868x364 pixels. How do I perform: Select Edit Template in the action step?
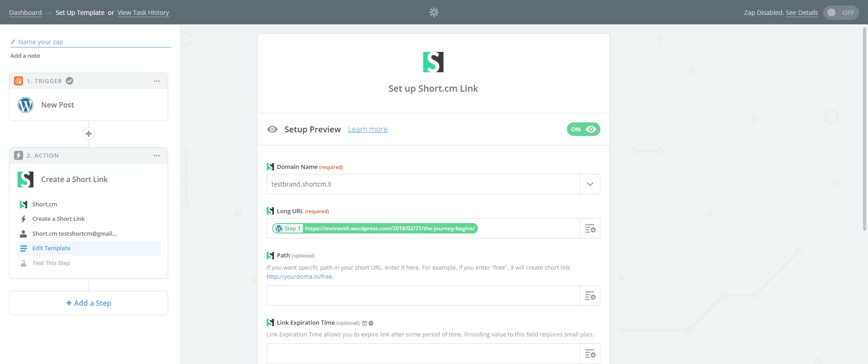[51, 248]
